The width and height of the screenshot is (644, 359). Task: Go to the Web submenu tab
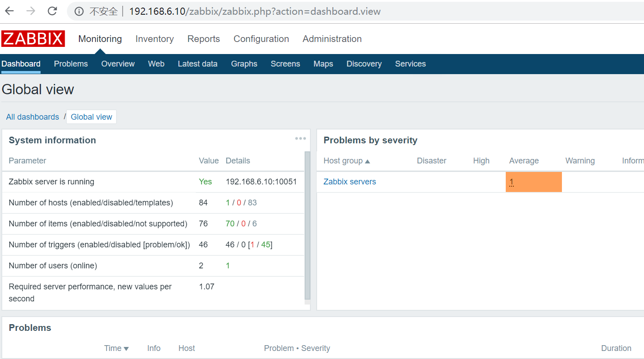point(156,64)
